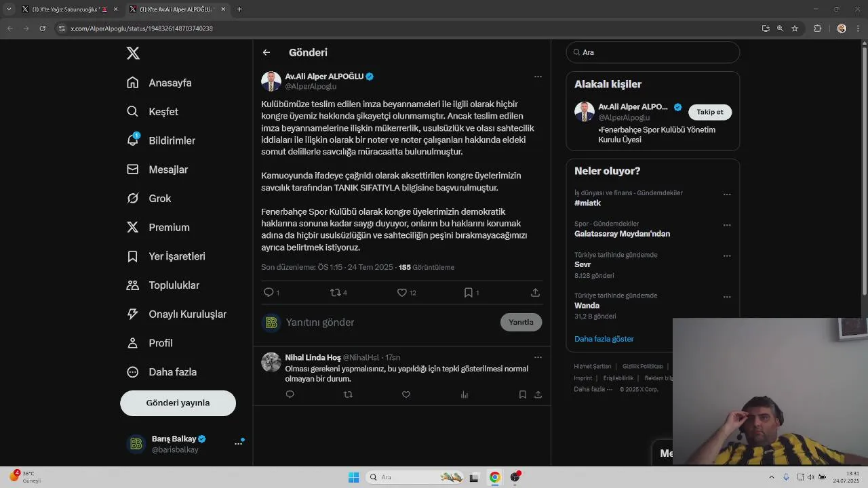Click Takip et follow button

click(x=710, y=112)
